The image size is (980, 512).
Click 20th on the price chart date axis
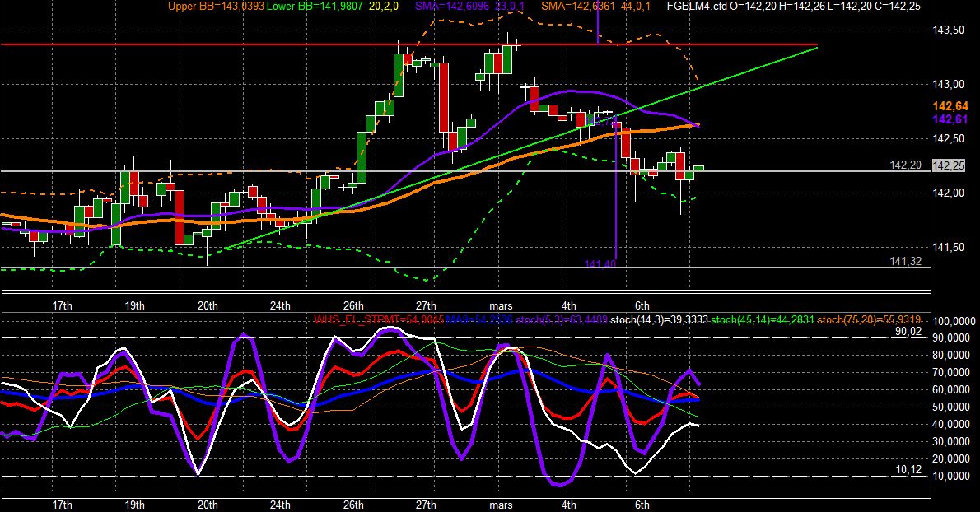pyautogui.click(x=208, y=306)
